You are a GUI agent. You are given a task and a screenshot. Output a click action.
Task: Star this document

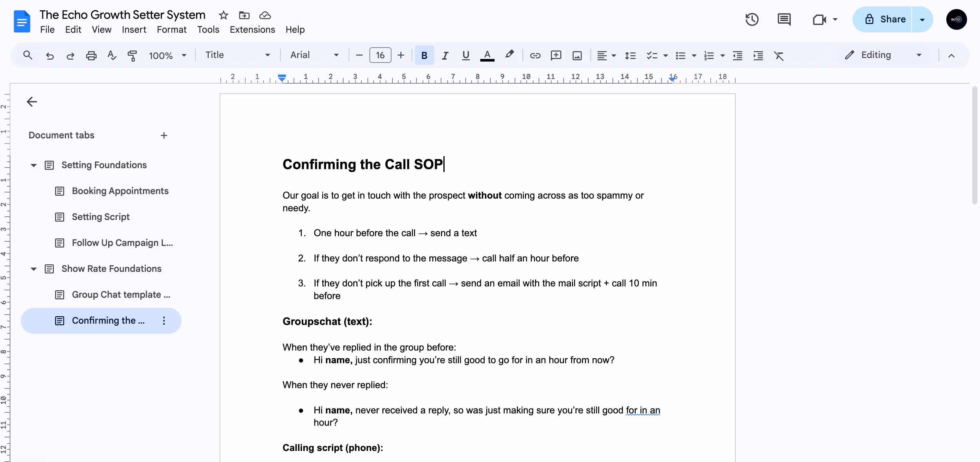[223, 15]
